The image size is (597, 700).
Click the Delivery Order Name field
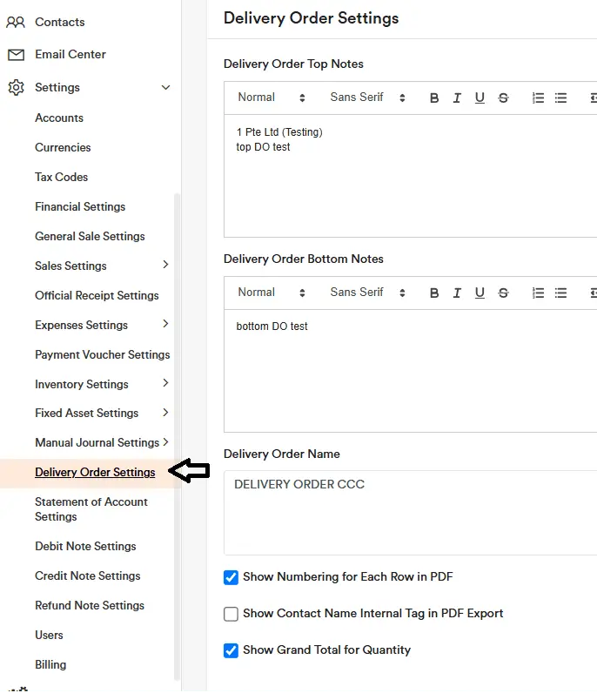[x=411, y=513]
